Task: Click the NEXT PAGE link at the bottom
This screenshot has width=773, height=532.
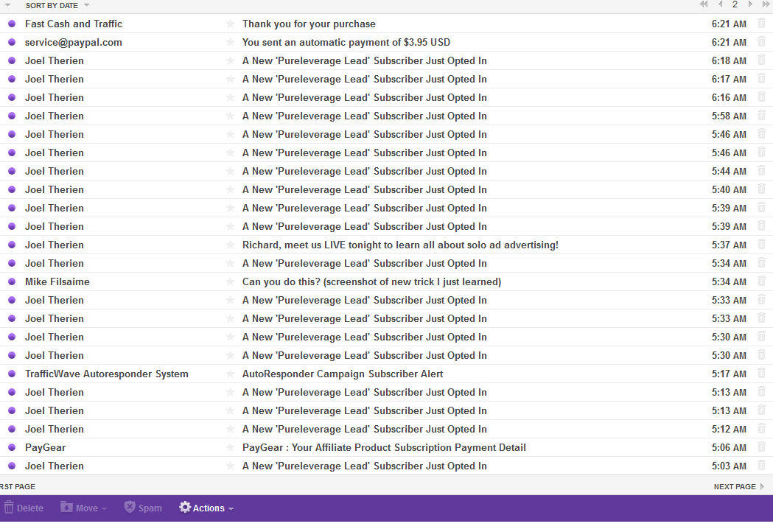Action: (739, 486)
